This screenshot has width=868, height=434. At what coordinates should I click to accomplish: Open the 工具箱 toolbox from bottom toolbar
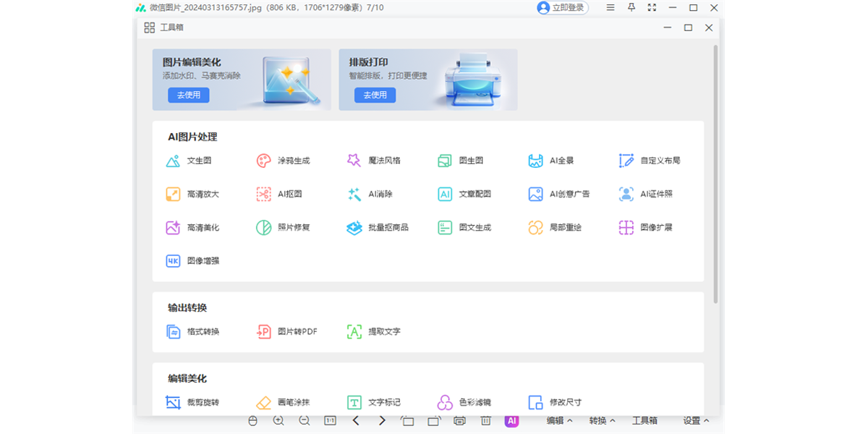click(x=644, y=421)
